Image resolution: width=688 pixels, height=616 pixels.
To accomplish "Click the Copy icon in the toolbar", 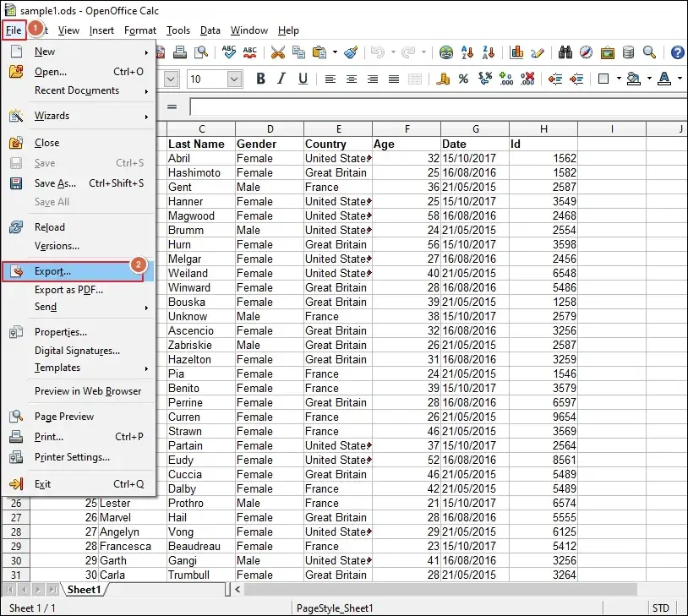I will [299, 52].
